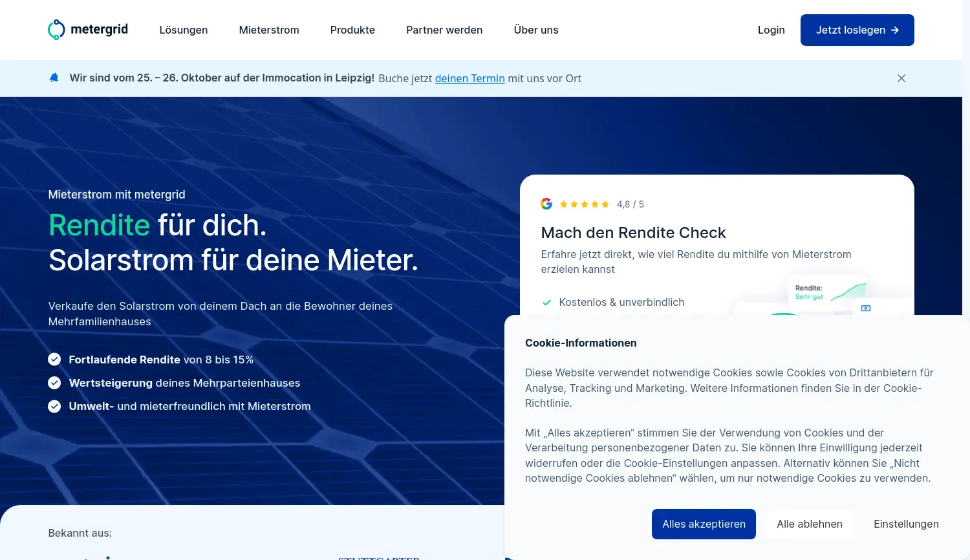Open the Lösungen navigation menu
Image resolution: width=970 pixels, height=560 pixels.
tap(184, 30)
